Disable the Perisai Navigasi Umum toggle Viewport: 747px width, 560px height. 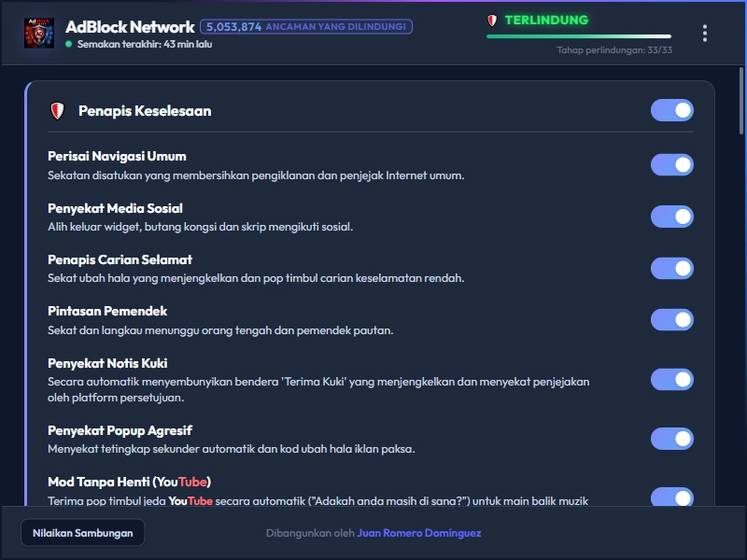pos(671,165)
